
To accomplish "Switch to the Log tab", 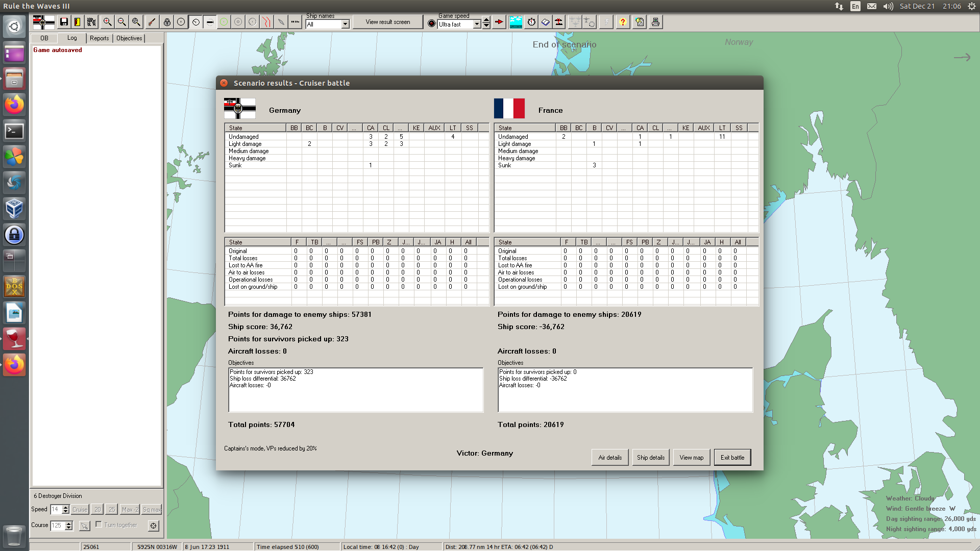I will click(72, 38).
